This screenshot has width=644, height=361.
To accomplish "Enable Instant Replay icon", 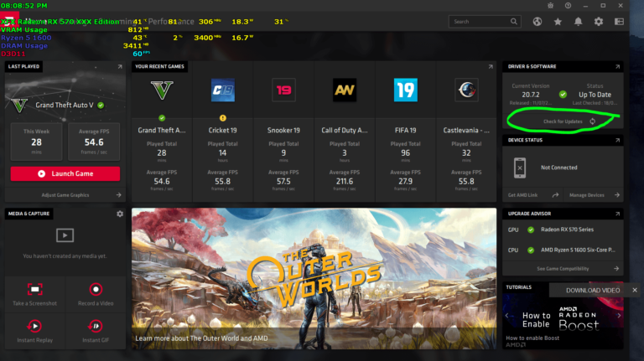I will [x=35, y=326].
